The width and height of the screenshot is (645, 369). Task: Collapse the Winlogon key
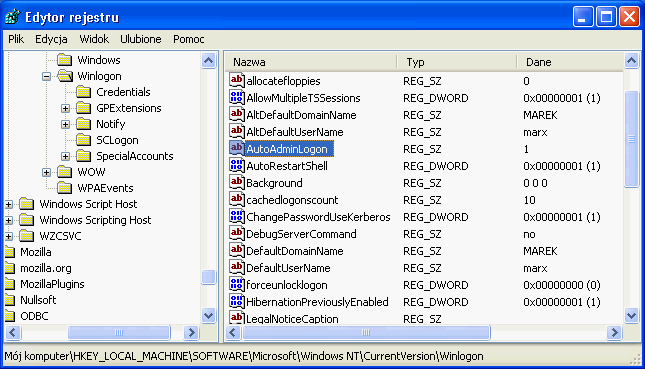tap(46, 76)
